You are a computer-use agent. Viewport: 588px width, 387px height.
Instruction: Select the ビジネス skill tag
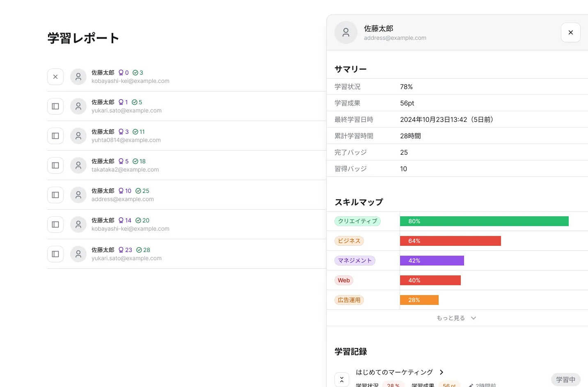349,241
